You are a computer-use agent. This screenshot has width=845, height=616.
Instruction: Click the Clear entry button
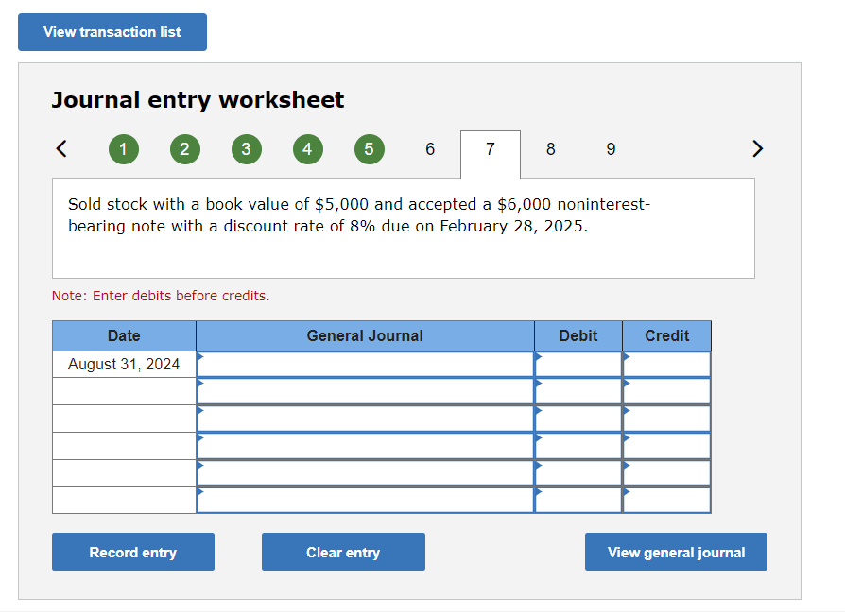(x=343, y=552)
